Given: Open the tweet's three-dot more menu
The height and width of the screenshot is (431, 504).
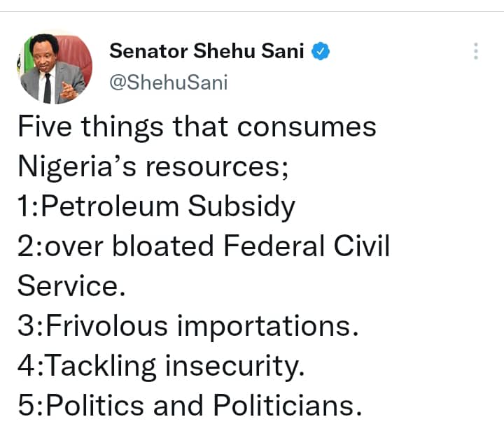Looking at the screenshot, I should tap(475, 51).
